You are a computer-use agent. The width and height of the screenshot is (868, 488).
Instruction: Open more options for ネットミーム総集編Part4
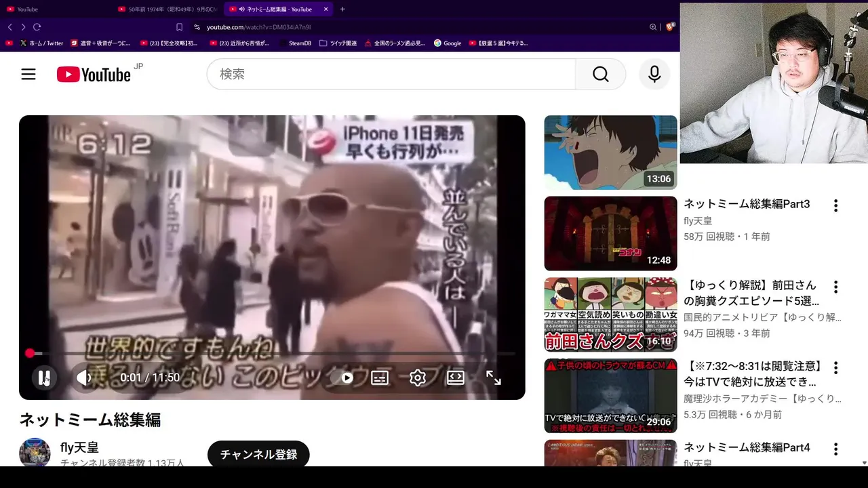[835, 449]
